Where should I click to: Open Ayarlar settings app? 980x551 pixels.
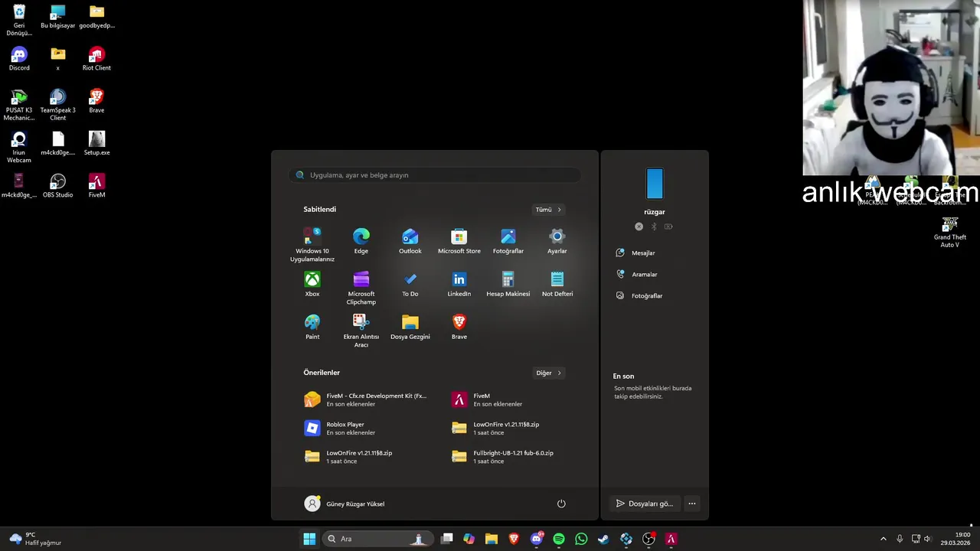tap(557, 241)
